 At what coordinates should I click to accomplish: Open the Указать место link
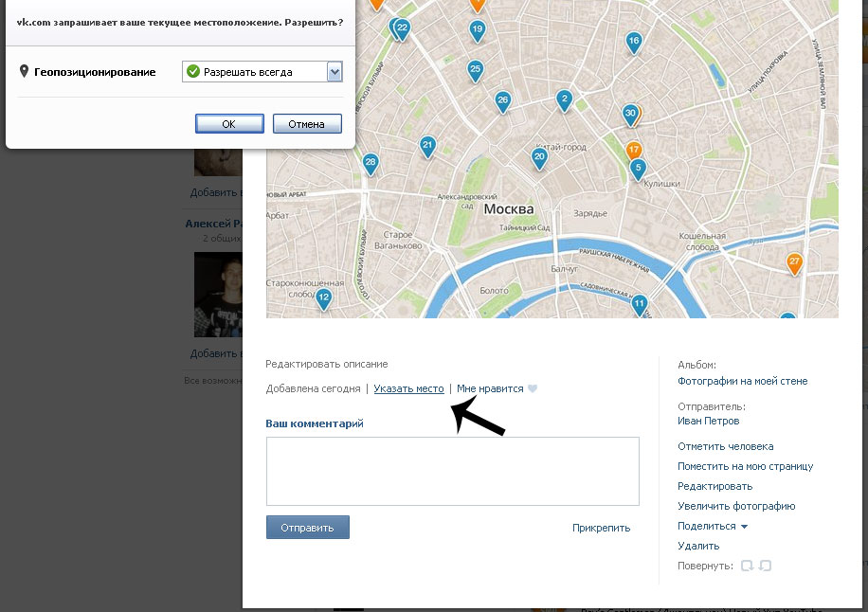[x=408, y=388]
